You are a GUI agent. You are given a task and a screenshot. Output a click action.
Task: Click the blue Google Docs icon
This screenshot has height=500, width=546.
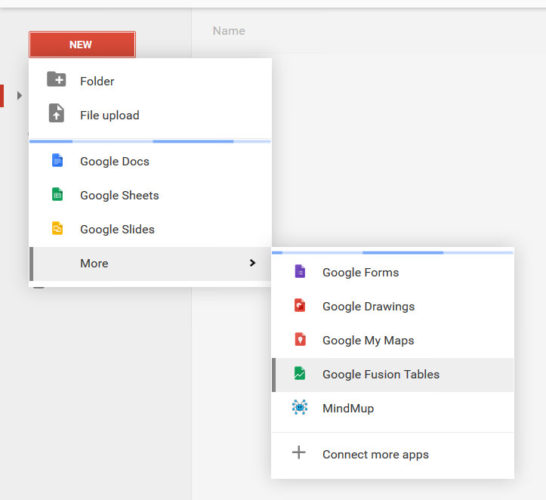[x=57, y=160]
